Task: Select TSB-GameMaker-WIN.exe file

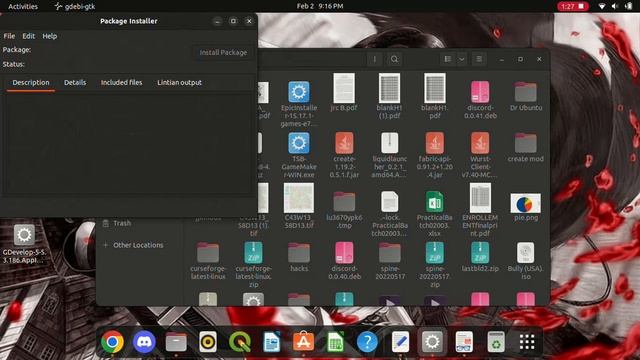Action: [x=299, y=155]
